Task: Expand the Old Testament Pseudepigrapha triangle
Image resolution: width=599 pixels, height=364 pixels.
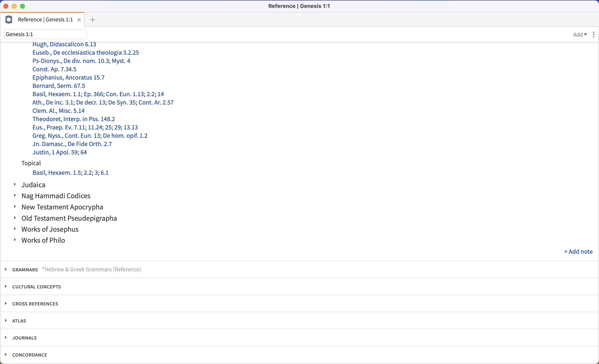Action: 15,218
